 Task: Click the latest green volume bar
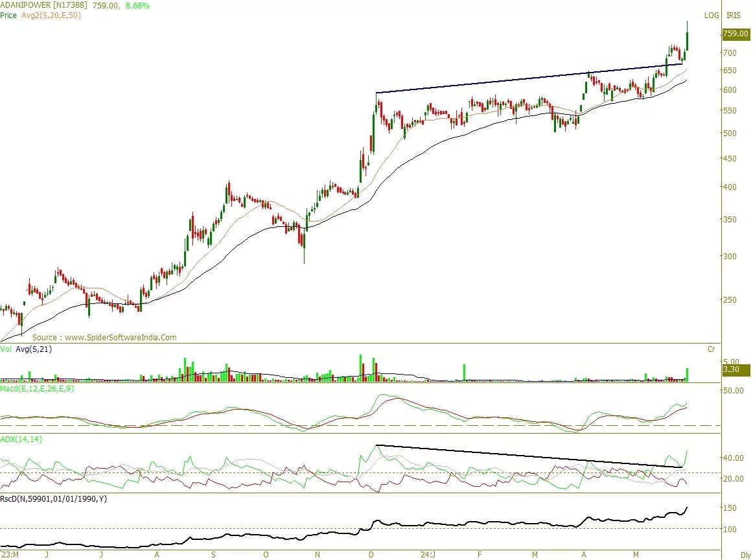tap(688, 375)
